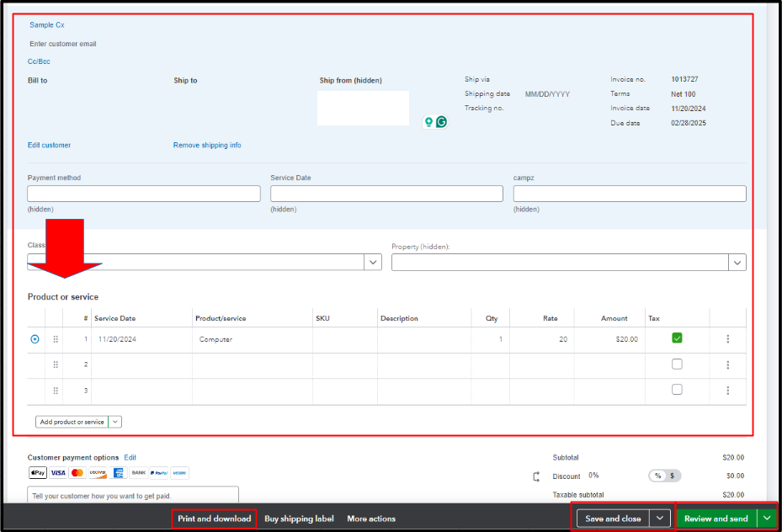Click the PayPal payment icon
782x532 pixels.
[x=160, y=472]
